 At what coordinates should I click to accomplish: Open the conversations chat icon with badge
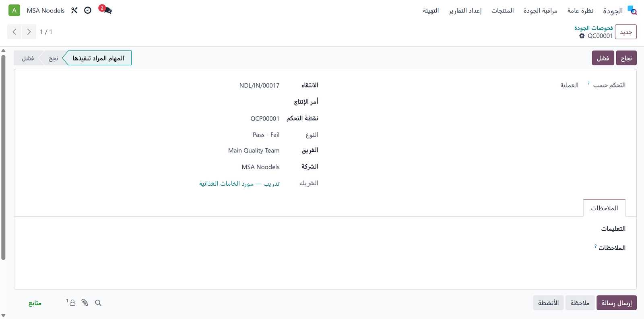tap(105, 9)
